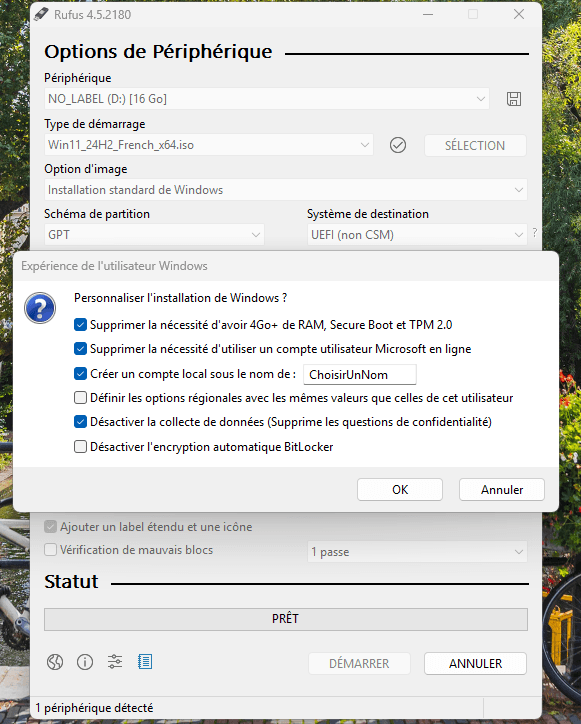This screenshot has height=724, width=581.
Task: Show the log list icon
Action: click(145, 662)
